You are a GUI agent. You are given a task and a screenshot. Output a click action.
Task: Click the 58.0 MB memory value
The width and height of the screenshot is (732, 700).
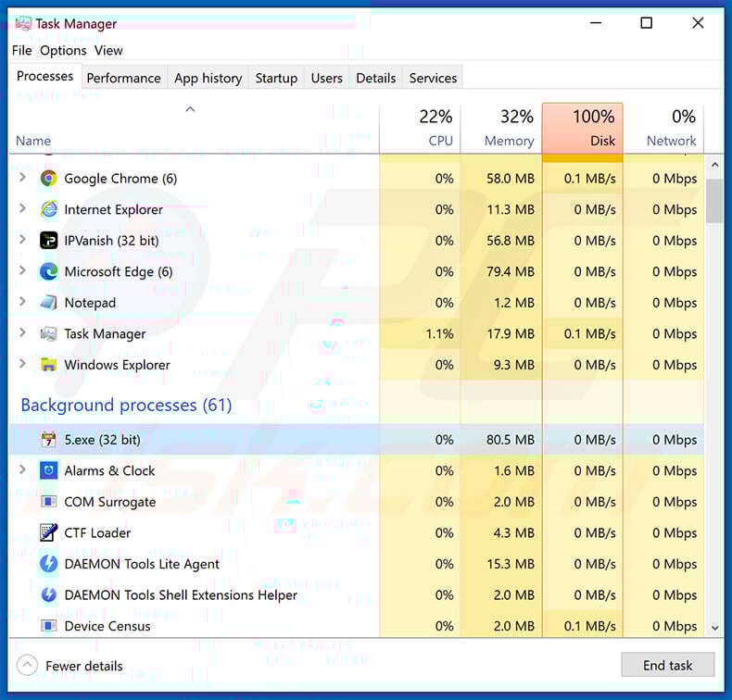(511, 178)
